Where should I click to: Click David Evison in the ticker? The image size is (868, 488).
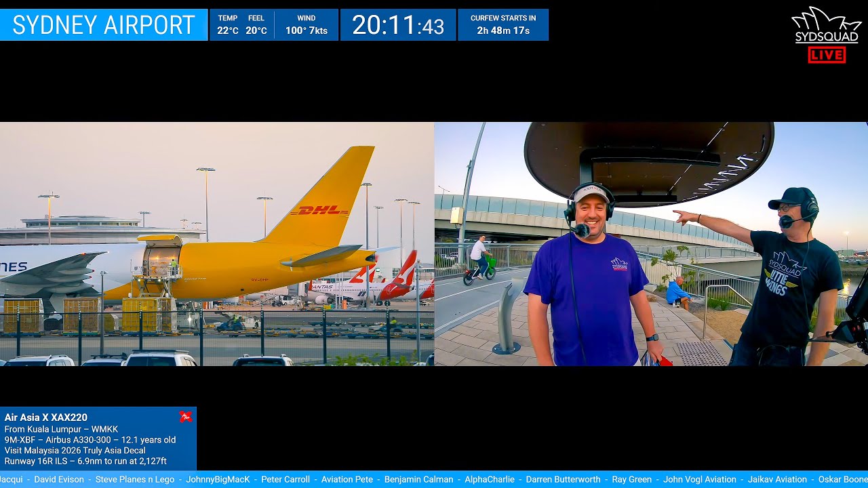click(59, 479)
